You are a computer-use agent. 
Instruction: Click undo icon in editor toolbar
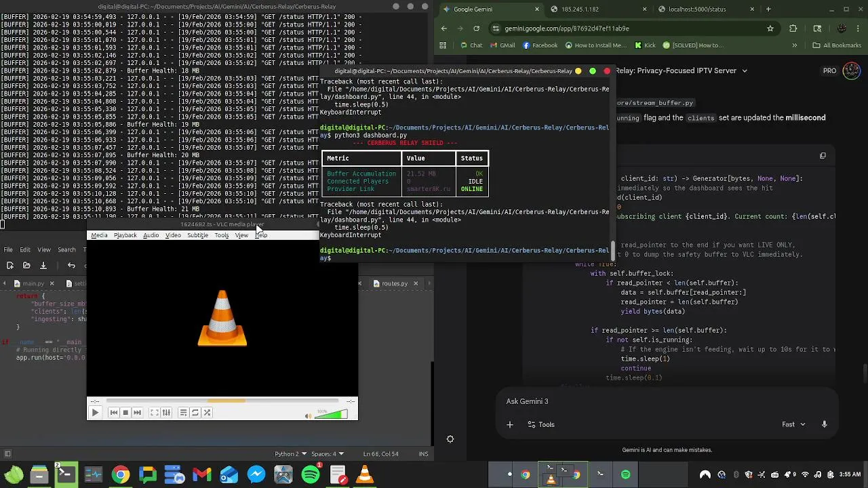pos(71,266)
